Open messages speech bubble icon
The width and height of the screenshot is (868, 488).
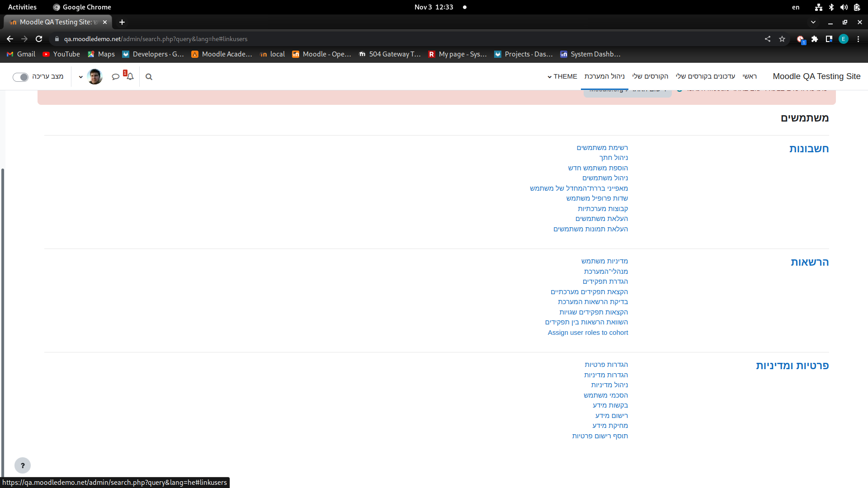click(x=116, y=77)
